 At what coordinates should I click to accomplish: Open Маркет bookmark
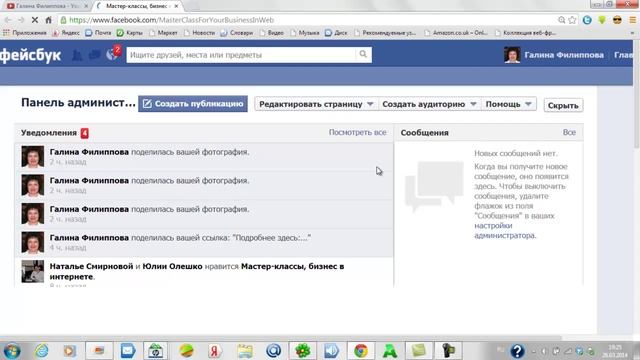click(163, 33)
